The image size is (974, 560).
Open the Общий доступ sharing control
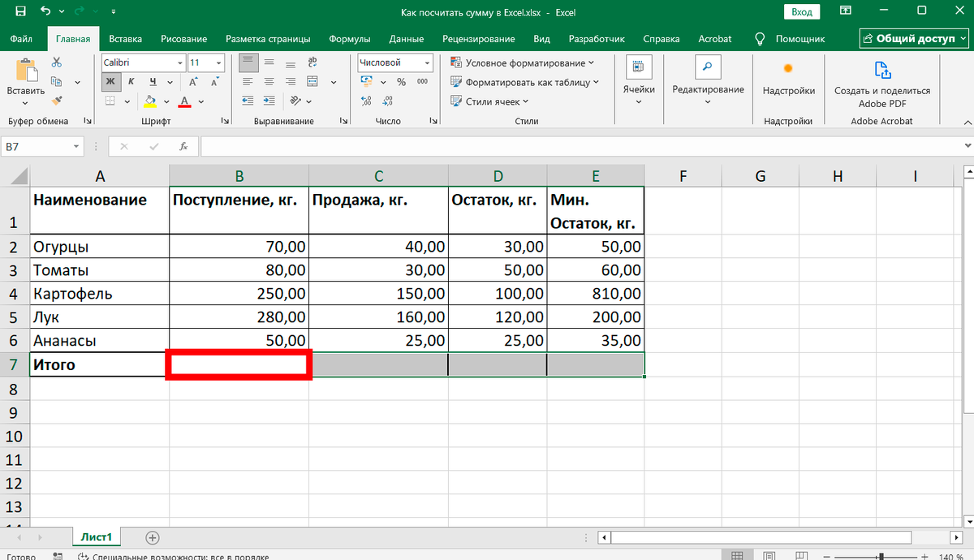click(x=914, y=38)
